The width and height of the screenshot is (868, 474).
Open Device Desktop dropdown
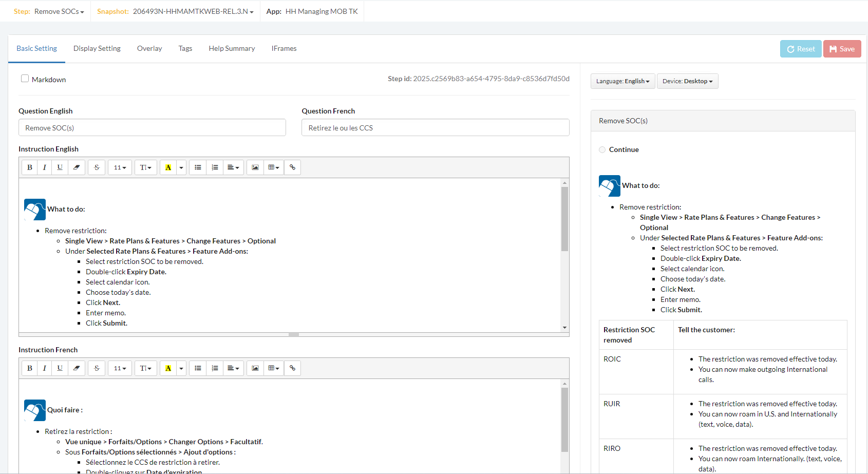(x=688, y=81)
